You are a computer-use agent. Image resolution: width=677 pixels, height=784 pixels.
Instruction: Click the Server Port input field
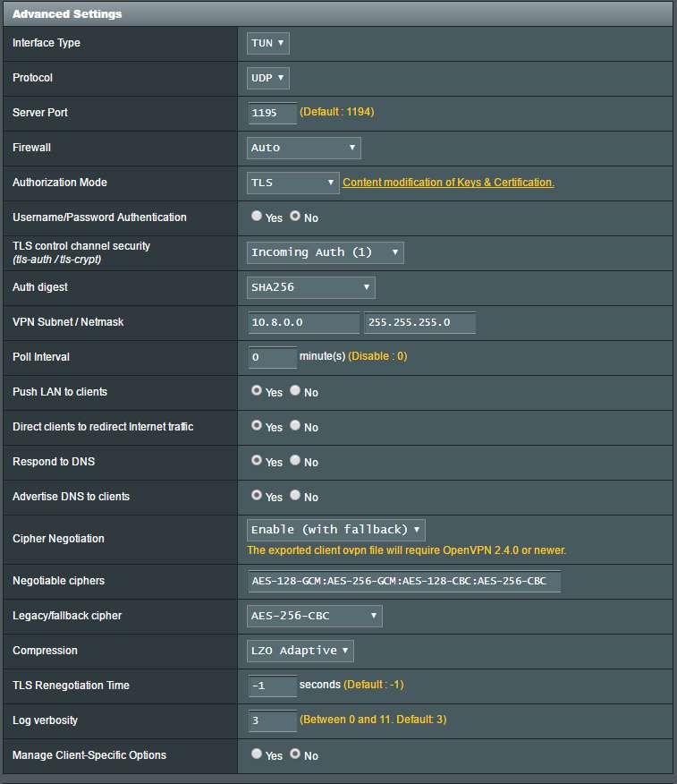point(273,113)
